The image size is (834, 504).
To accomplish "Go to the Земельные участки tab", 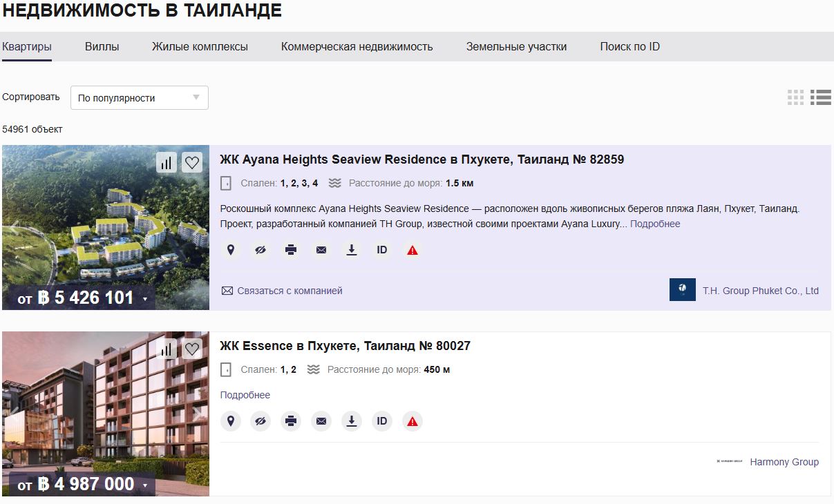I will point(516,47).
